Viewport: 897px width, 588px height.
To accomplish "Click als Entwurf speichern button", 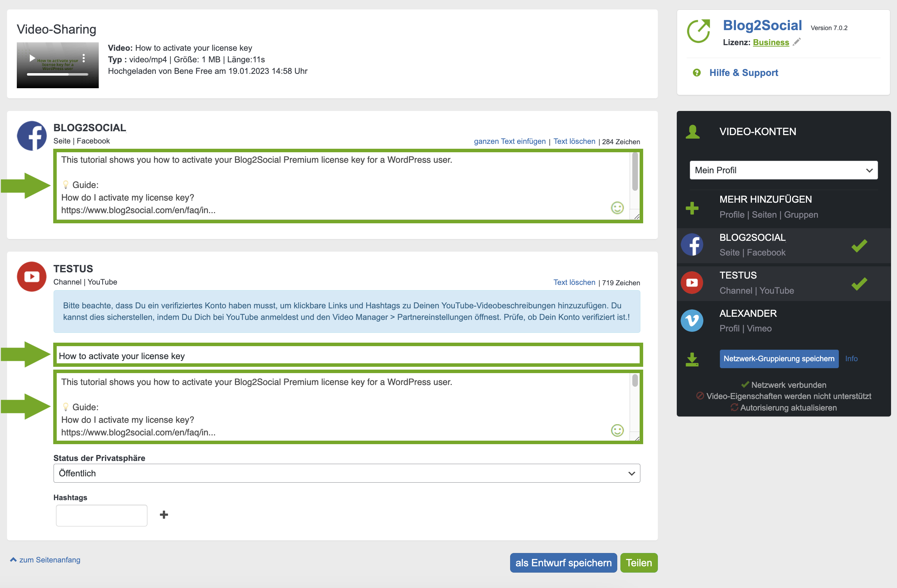I will point(563,563).
